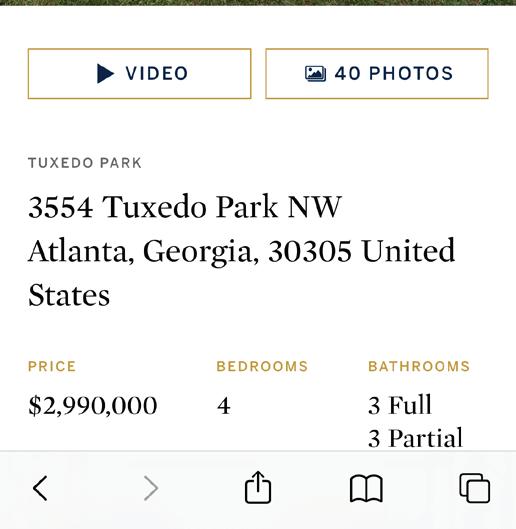Select the TUXEDO PARK neighborhood label
This screenshot has height=529, width=516.
coord(85,163)
